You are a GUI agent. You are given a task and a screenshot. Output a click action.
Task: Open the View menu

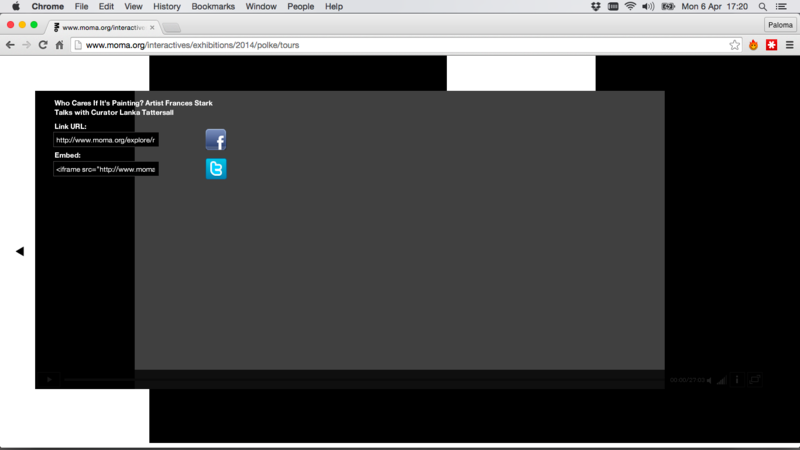(x=133, y=7)
